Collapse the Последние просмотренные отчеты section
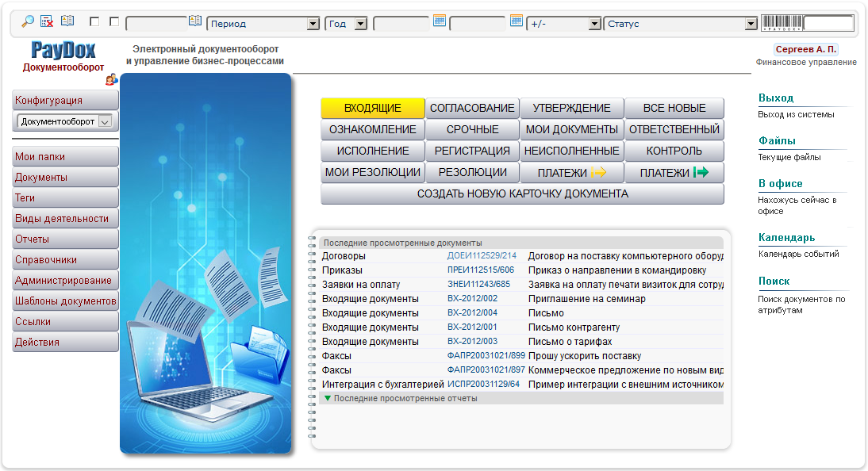Screen dimensions: 868x471 tap(328, 398)
